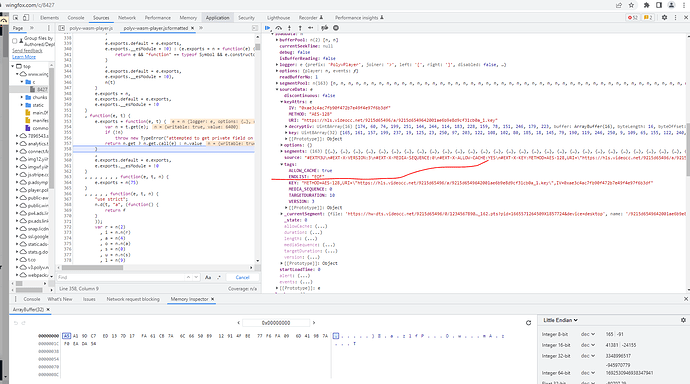Screen dimensions: 690x384
Task: Close the Memory Inspector drawer tab
Action: tap(213, 299)
